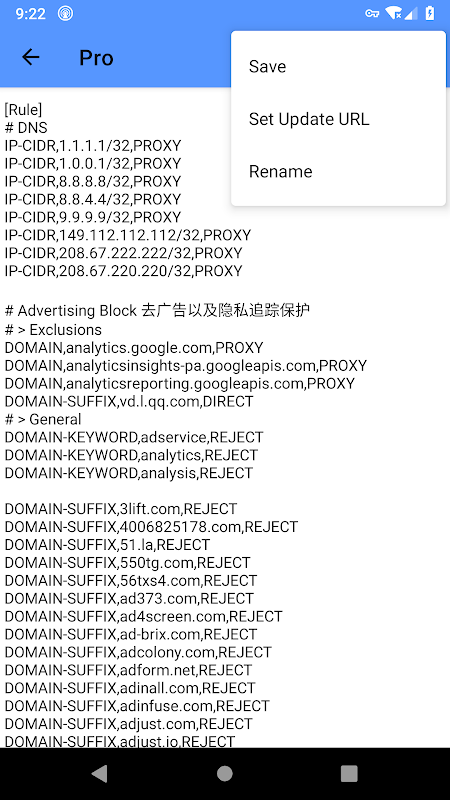Image resolution: width=450 pixels, height=800 pixels.
Task: Select Save from the overflow menu
Action: (x=338, y=66)
